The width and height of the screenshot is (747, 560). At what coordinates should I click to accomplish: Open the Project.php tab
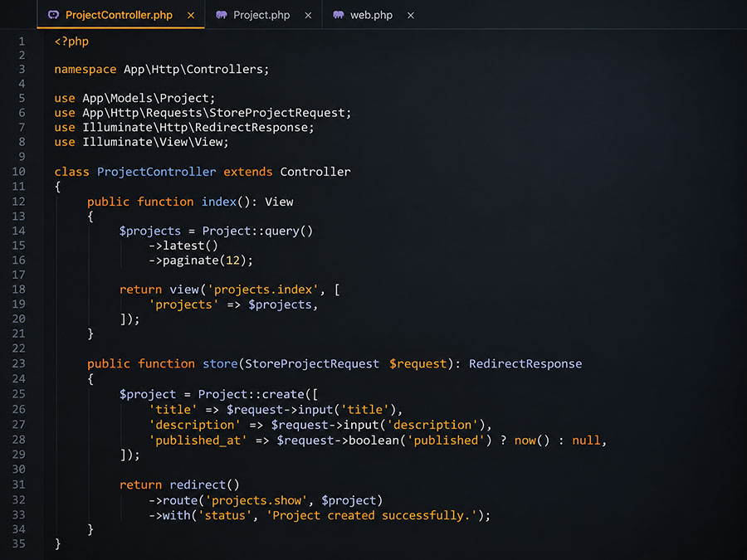click(263, 15)
